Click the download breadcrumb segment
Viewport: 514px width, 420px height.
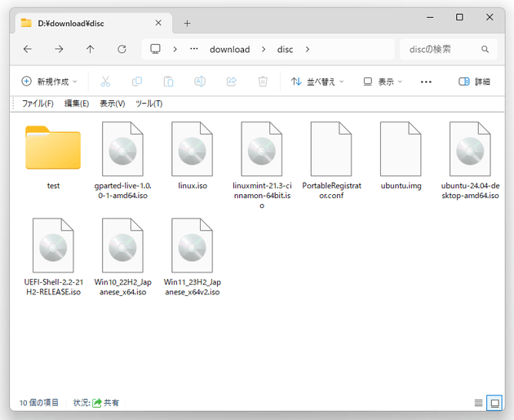click(x=229, y=49)
